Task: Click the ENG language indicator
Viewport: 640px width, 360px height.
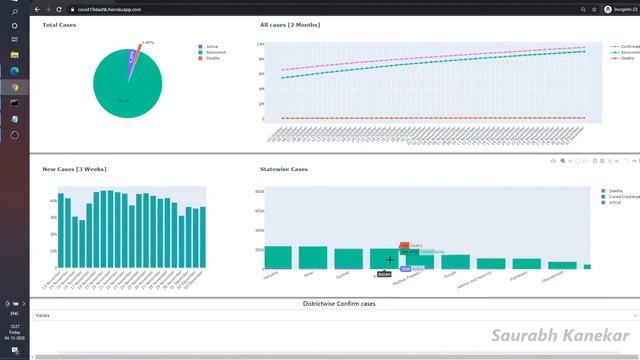Action: point(14,313)
